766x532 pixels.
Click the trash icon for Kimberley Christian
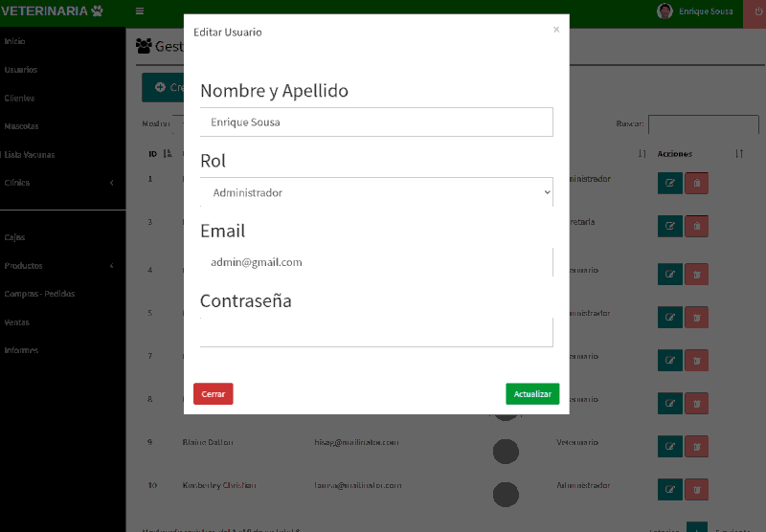click(x=697, y=489)
